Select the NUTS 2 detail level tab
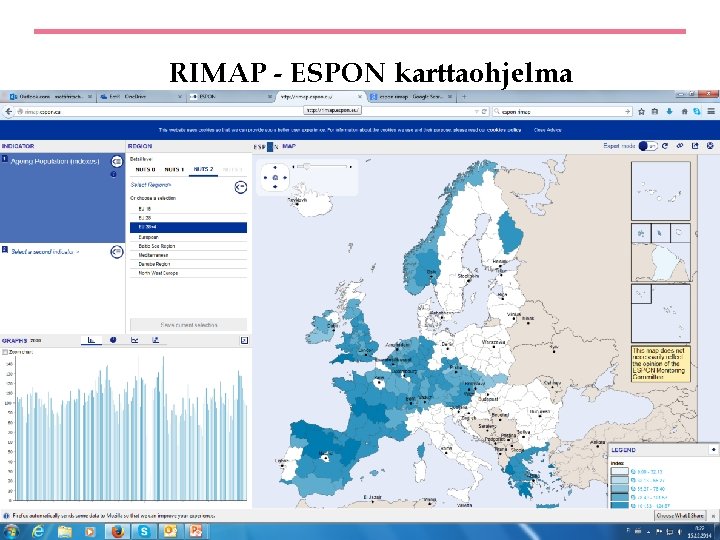Viewport: 720px width, 540px height. [x=203, y=169]
